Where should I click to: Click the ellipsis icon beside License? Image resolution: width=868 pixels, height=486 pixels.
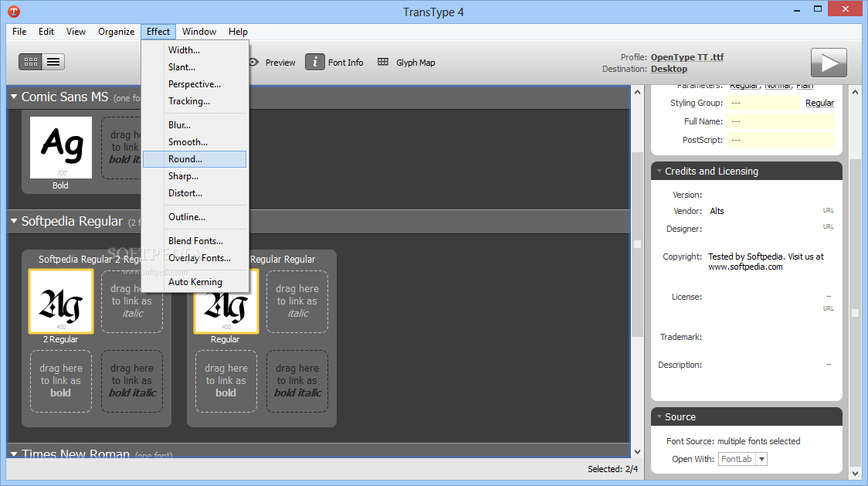coord(829,297)
